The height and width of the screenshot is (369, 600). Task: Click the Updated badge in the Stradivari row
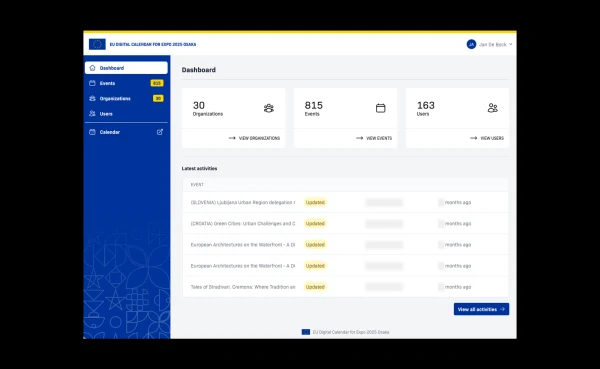tap(315, 287)
